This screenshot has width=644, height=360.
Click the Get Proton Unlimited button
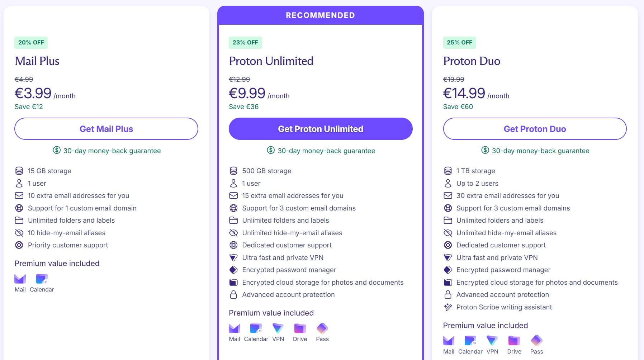click(x=321, y=129)
